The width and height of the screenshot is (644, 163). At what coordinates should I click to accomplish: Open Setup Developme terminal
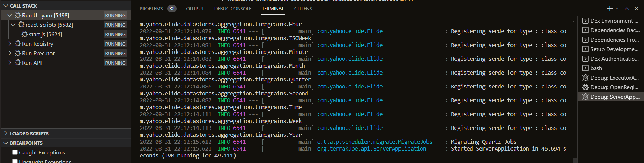611,49
